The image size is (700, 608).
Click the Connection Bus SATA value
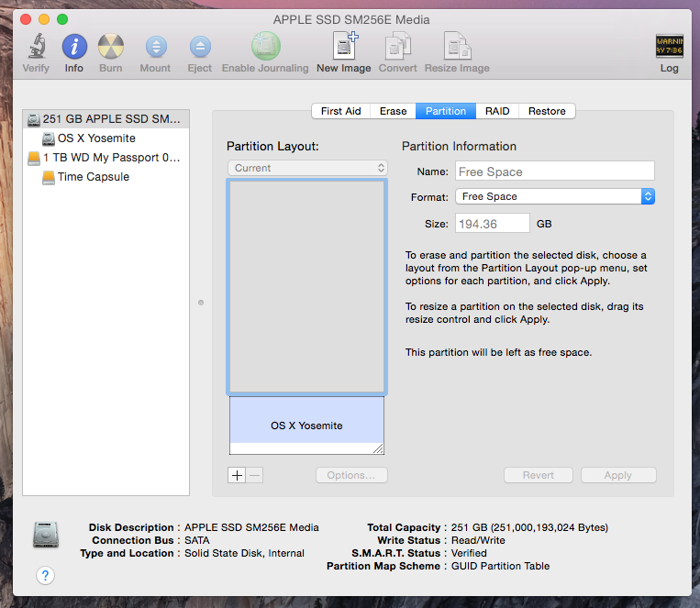pos(197,540)
